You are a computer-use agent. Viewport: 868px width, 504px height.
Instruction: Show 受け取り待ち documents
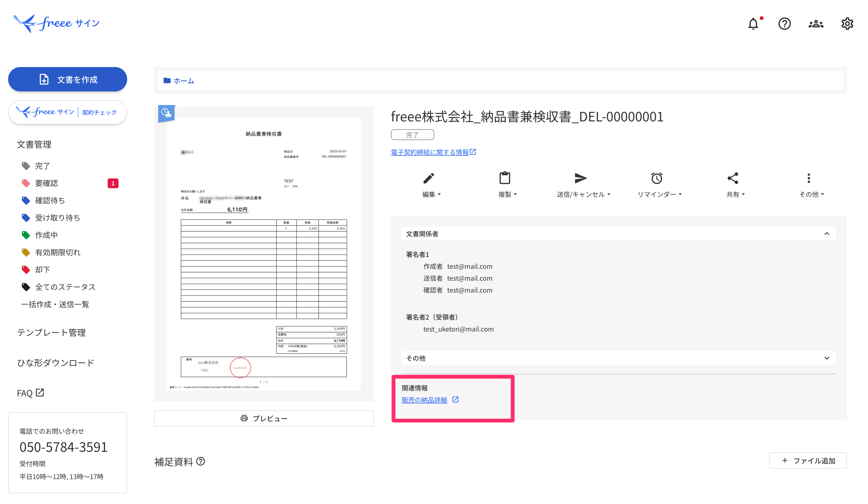pyautogui.click(x=58, y=218)
